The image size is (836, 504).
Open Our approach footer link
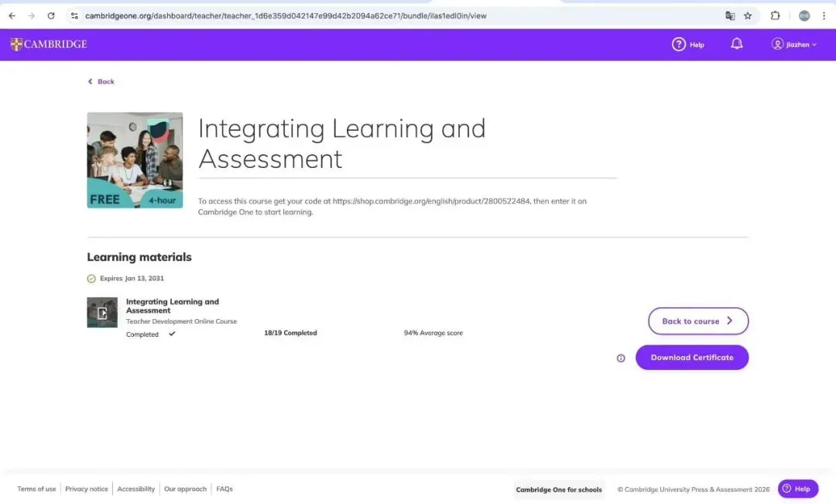pyautogui.click(x=185, y=489)
